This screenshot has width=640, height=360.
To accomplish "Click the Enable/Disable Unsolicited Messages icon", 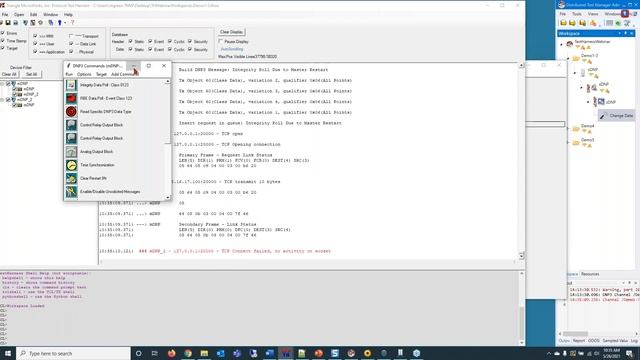I will click(71, 192).
